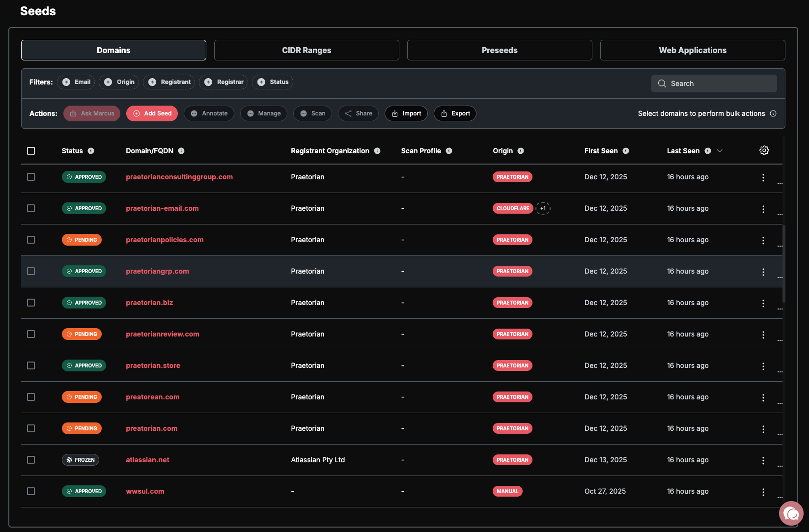Image resolution: width=809 pixels, height=532 pixels.
Task: Open row menu for preatorean.com
Action: click(x=763, y=397)
